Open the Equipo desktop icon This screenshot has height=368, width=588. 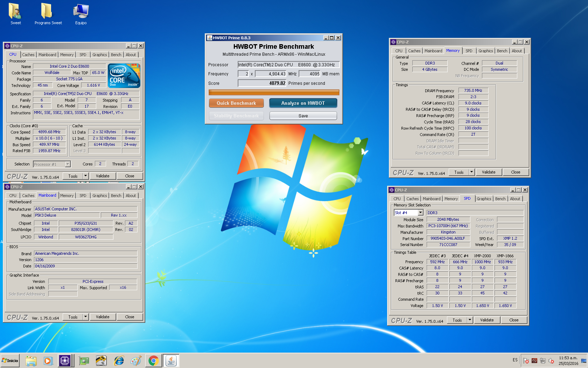pyautogui.click(x=81, y=14)
